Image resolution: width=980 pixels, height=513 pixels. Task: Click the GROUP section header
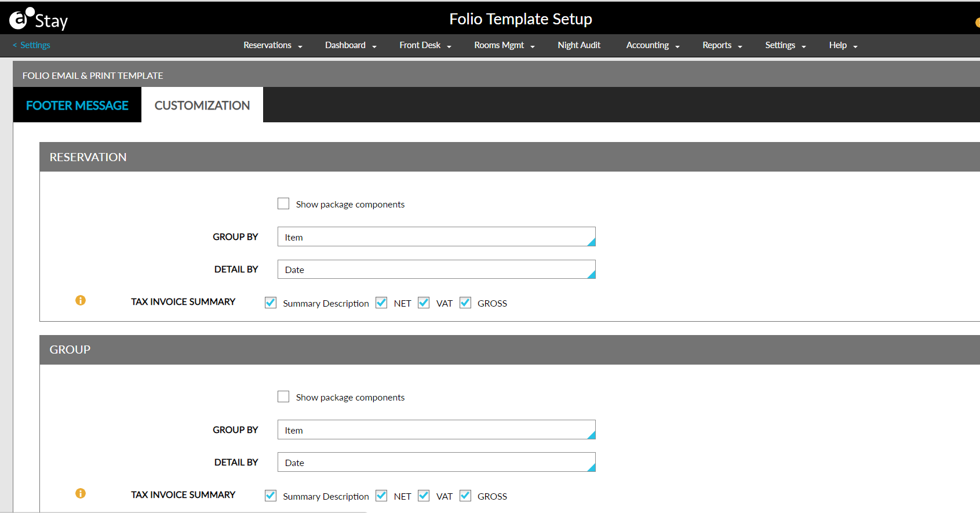point(509,350)
